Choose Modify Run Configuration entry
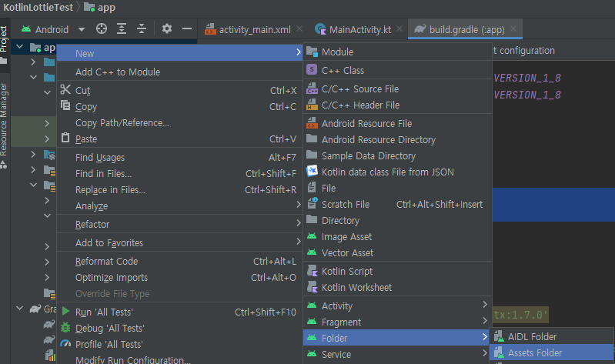 click(x=179, y=359)
